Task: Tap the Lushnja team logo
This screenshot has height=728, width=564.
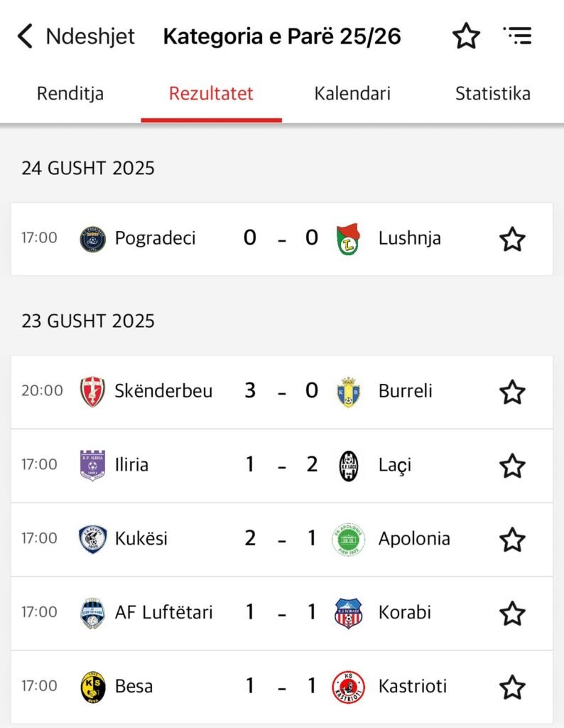Action: 348,240
